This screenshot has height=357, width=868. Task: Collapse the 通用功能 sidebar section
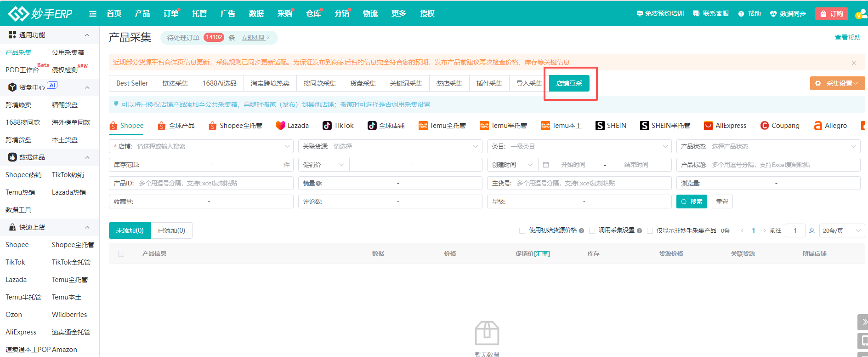(x=87, y=35)
